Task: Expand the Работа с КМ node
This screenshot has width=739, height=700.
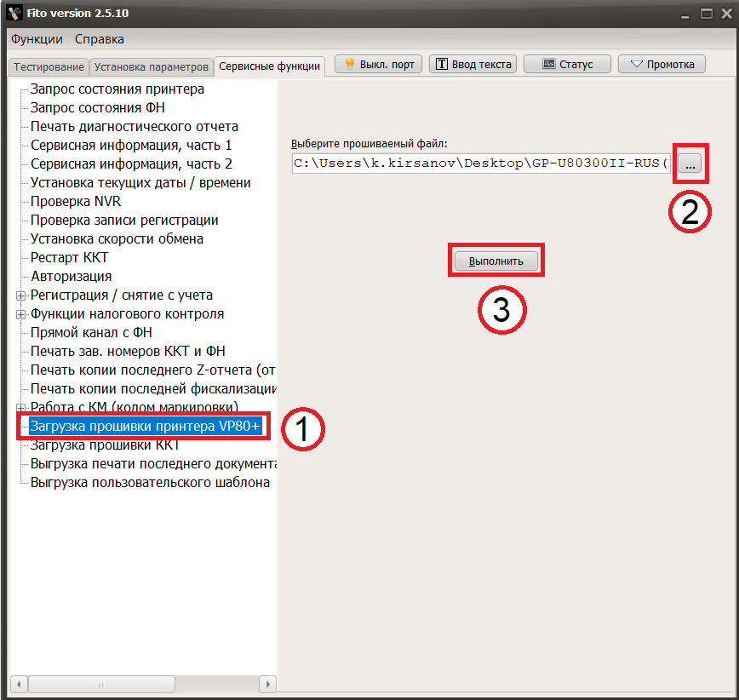Action: point(20,407)
